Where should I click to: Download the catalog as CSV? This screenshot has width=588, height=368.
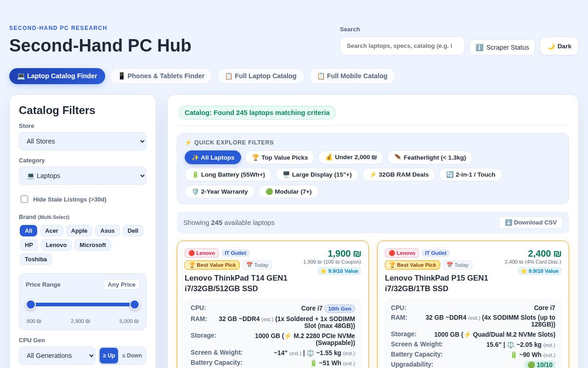531,223
